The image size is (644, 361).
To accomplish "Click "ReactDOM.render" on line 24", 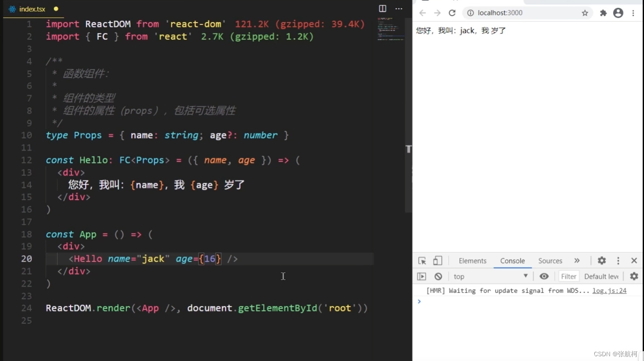I will coord(88,308).
